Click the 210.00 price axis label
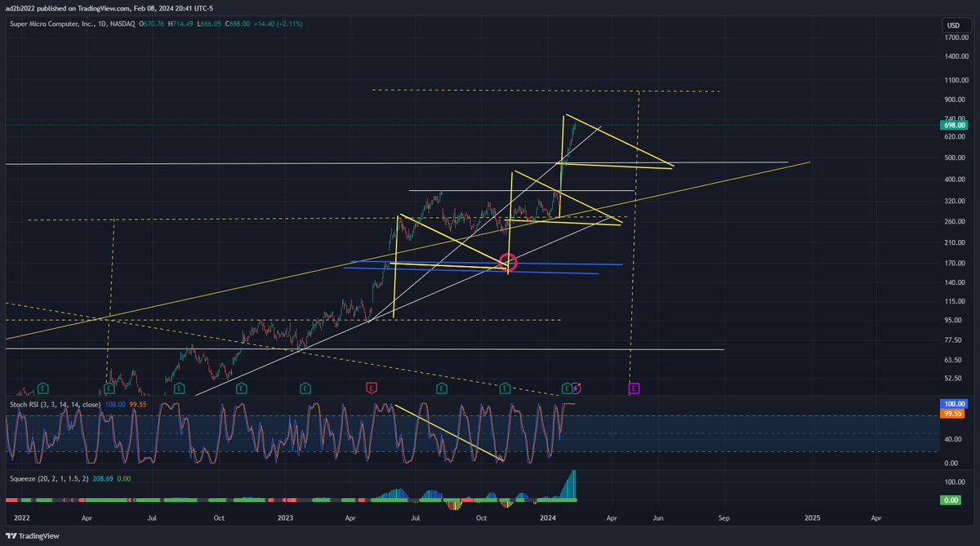 [955, 242]
